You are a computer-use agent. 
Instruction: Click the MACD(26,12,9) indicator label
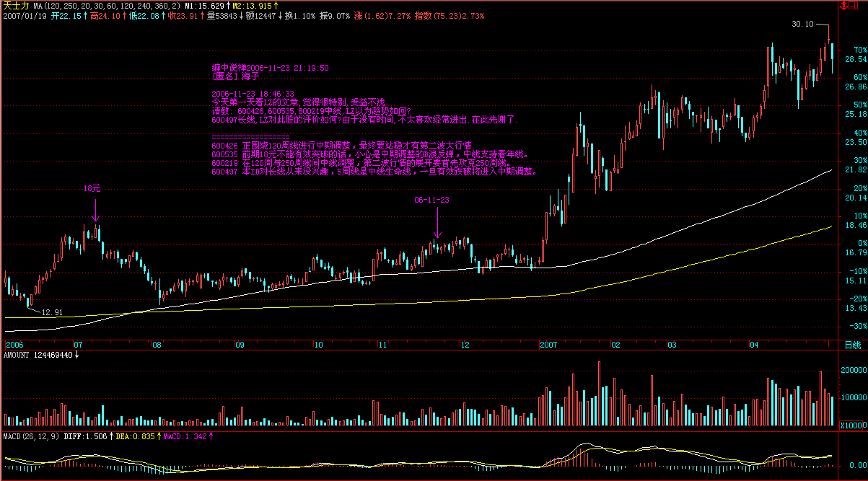pyautogui.click(x=30, y=436)
